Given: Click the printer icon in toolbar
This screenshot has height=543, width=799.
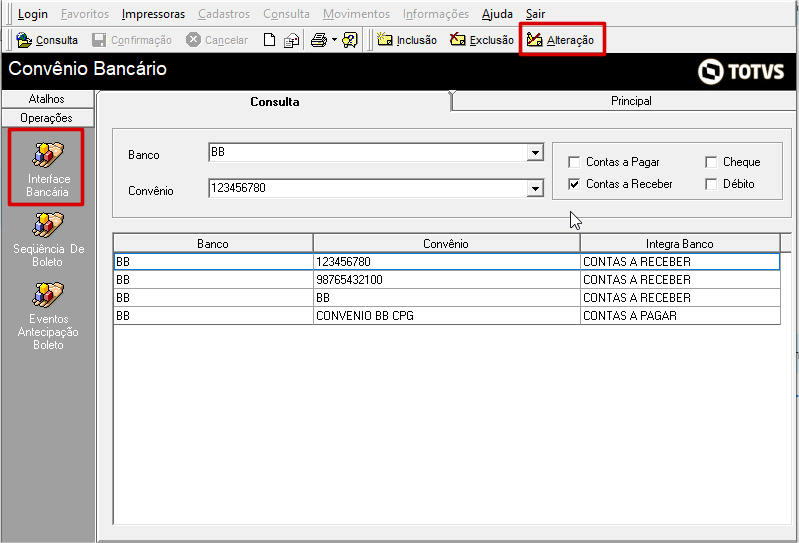Looking at the screenshot, I should (318, 40).
